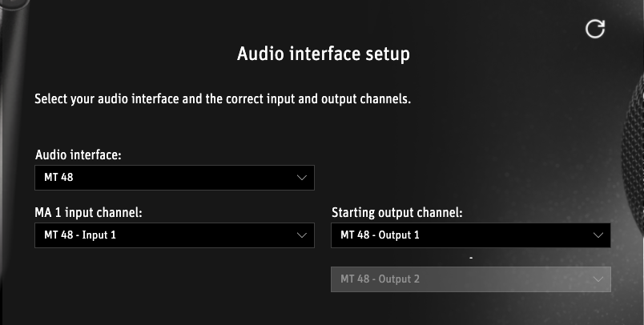This screenshot has width=644, height=325.
Task: Click the chevron beside MT 48 - Output 2
Action: [x=598, y=279]
